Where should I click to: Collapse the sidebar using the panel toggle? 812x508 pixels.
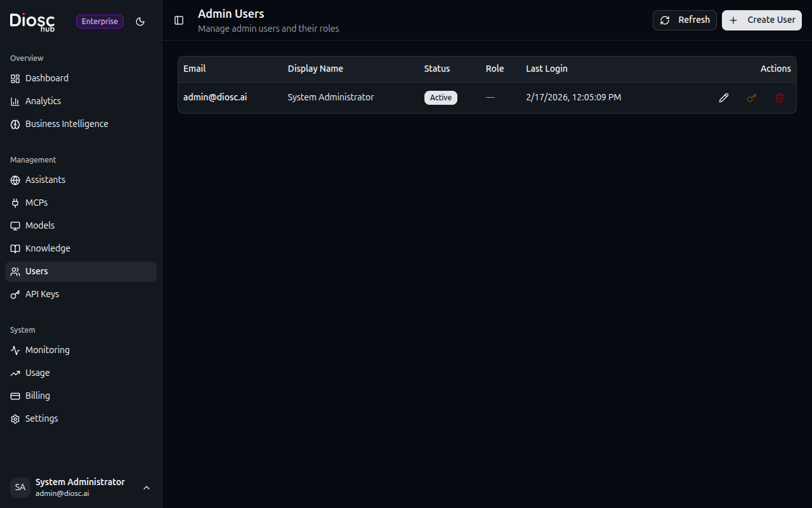(178, 20)
